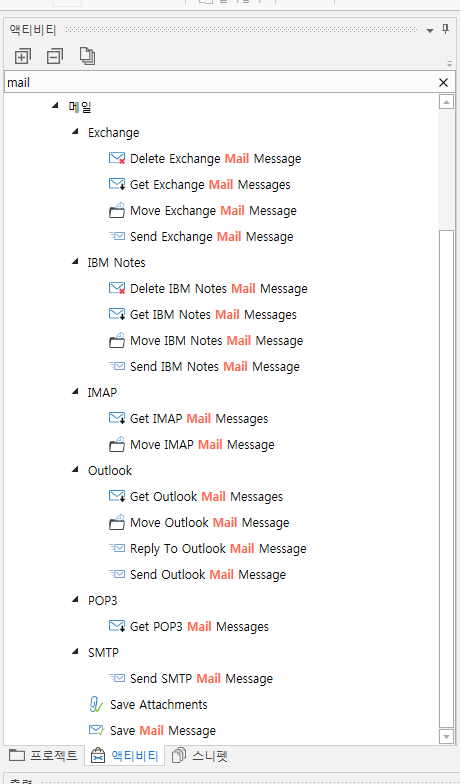Click the Send Outlook Mail Message icon

(x=117, y=574)
